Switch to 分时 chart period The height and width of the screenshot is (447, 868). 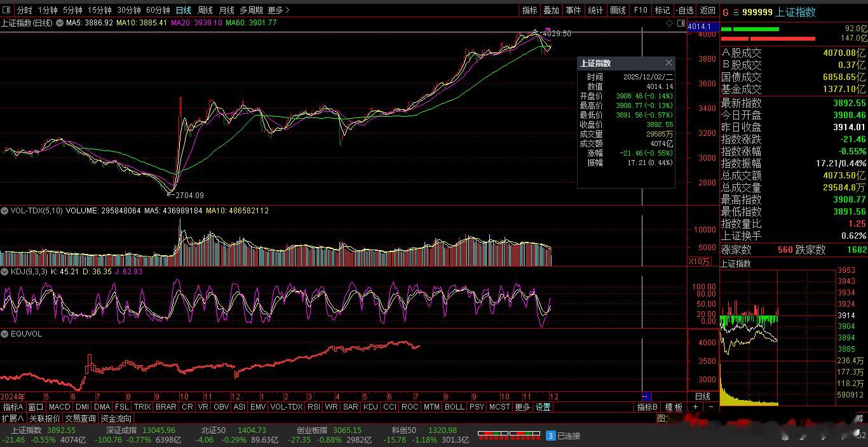pyautogui.click(x=24, y=10)
